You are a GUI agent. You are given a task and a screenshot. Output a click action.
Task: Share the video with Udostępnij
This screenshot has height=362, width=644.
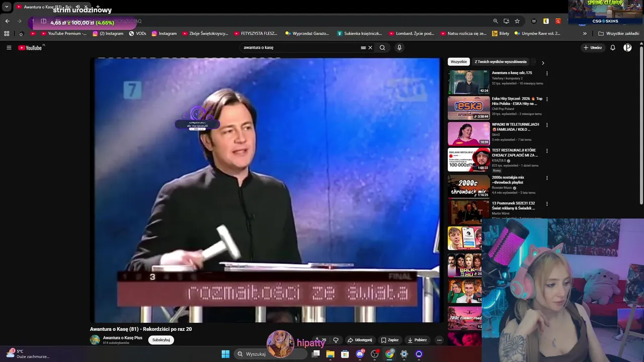360,340
